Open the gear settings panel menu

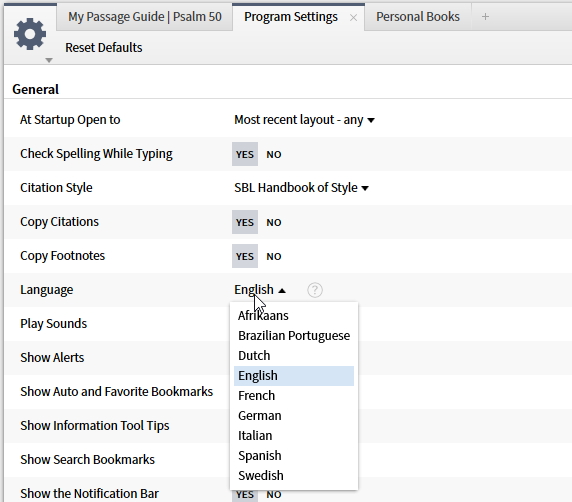click(x=30, y=34)
